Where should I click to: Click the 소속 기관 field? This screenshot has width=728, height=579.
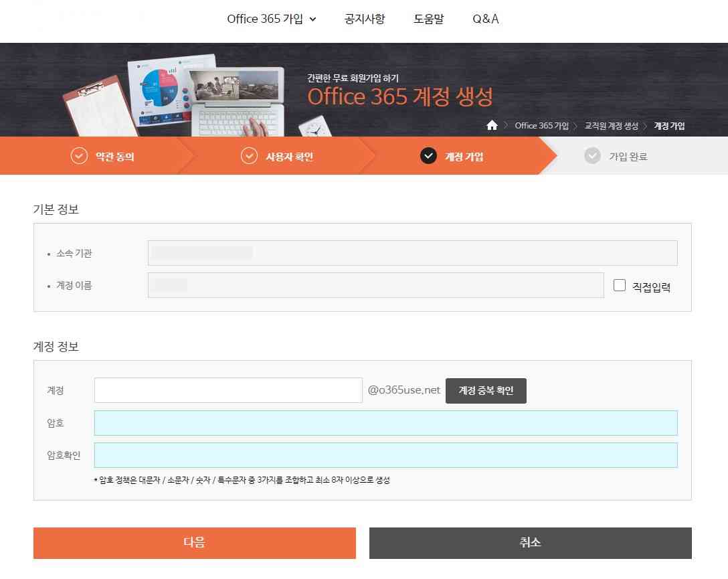[x=413, y=253]
